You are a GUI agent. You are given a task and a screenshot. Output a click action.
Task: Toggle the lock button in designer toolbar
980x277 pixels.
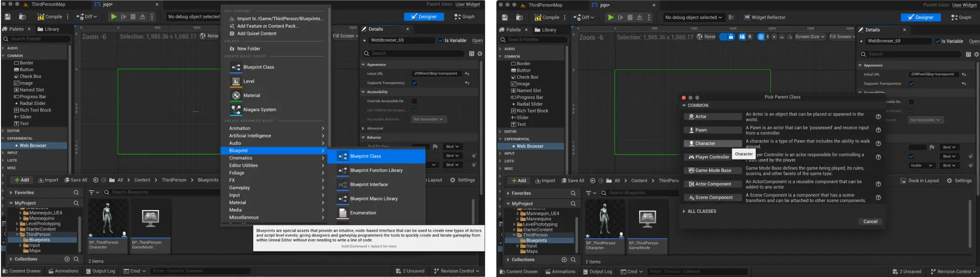pyautogui.click(x=731, y=37)
